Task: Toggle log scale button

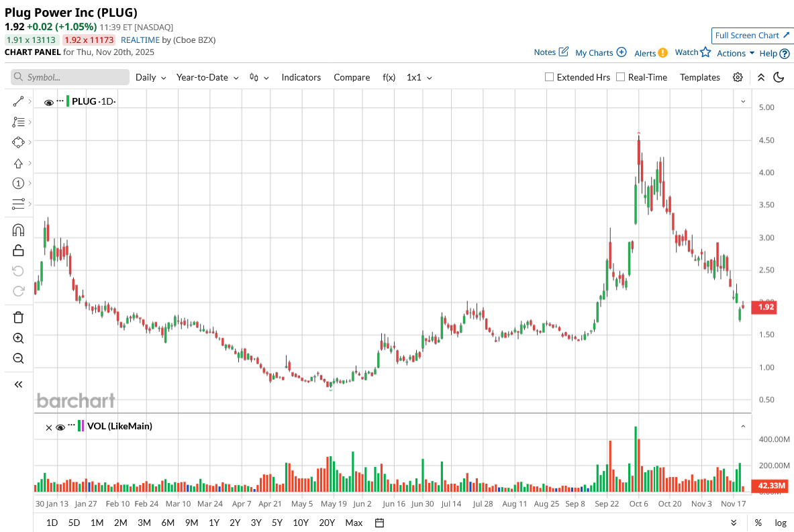Action: point(781,523)
